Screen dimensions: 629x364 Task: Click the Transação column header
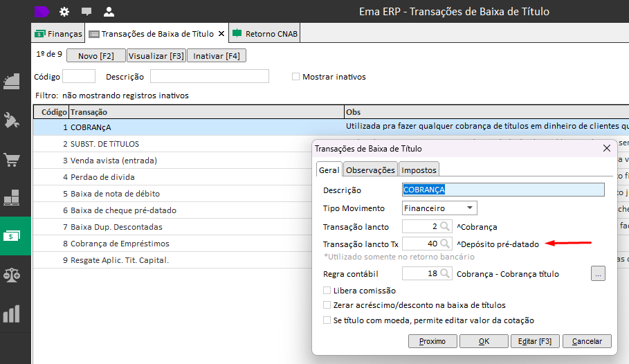[207, 112]
